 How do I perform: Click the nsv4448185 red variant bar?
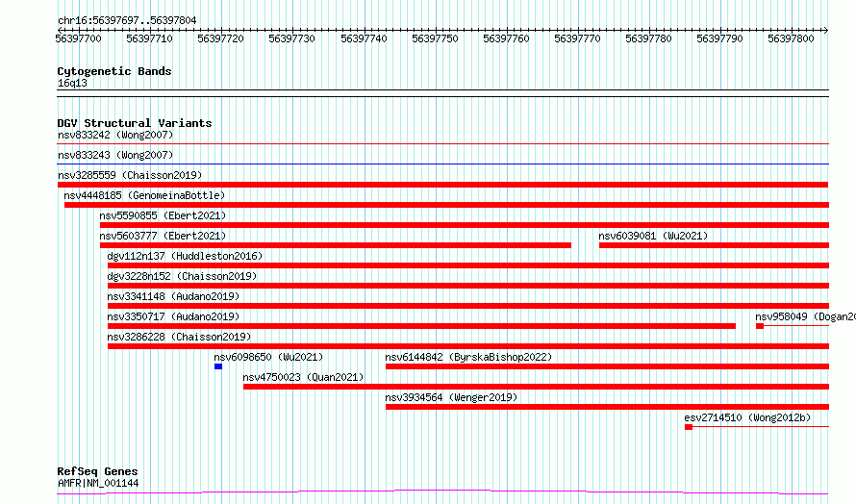[446, 205]
